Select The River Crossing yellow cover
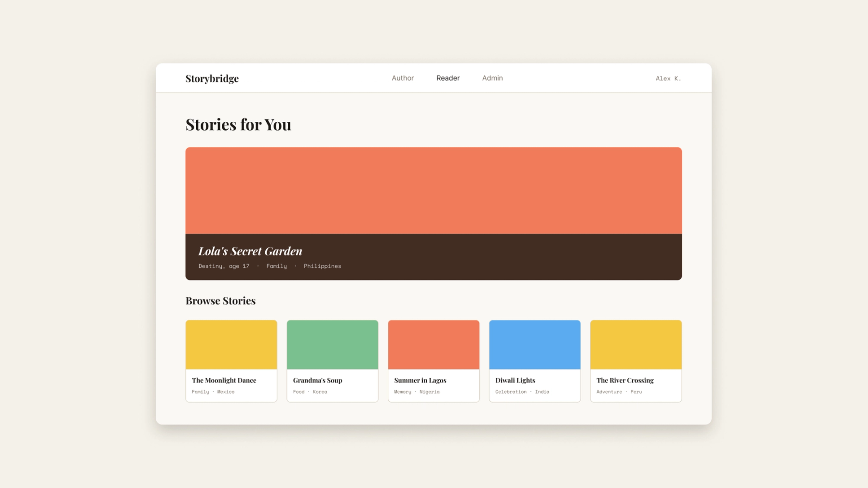The height and width of the screenshot is (488, 868). click(636, 345)
